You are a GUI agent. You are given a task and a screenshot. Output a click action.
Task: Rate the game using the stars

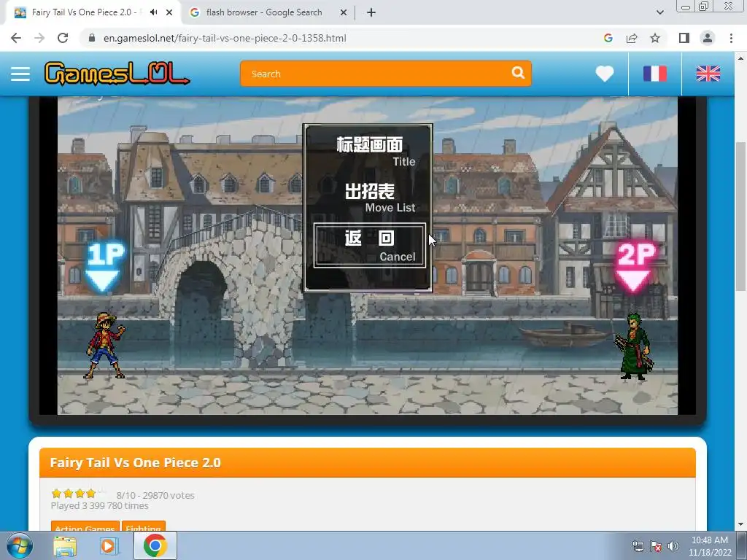coord(79,494)
